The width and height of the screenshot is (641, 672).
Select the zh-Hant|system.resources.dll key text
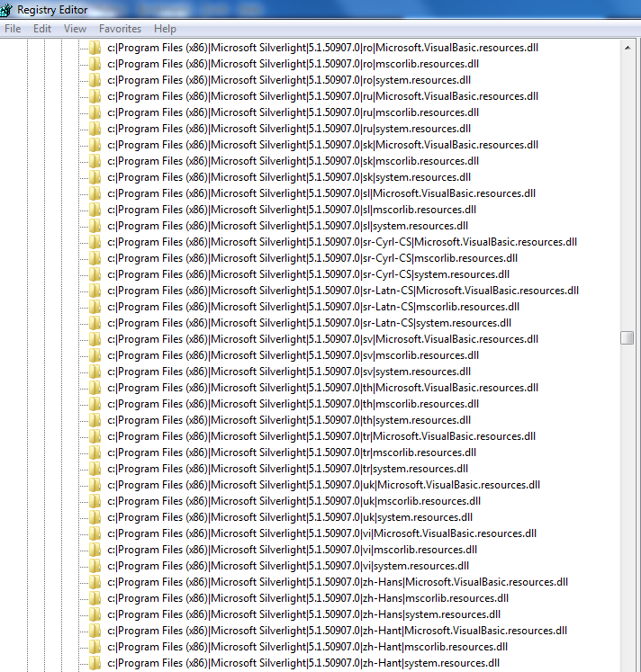click(x=303, y=663)
